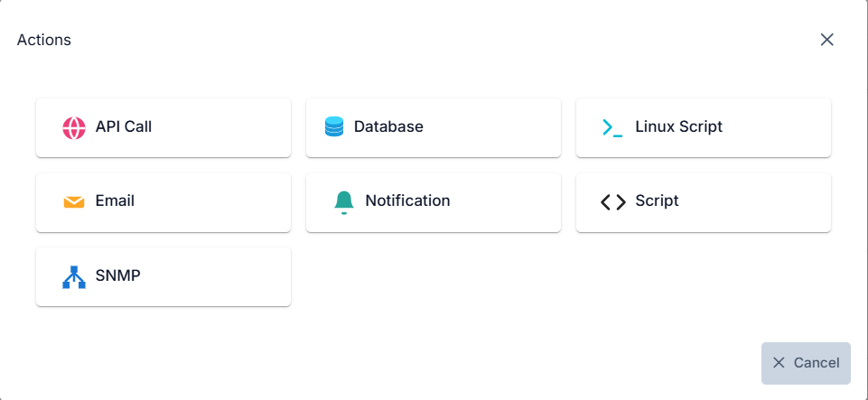Click the Linux Script terminal prompt icon
The image size is (868, 400).
pos(612,127)
